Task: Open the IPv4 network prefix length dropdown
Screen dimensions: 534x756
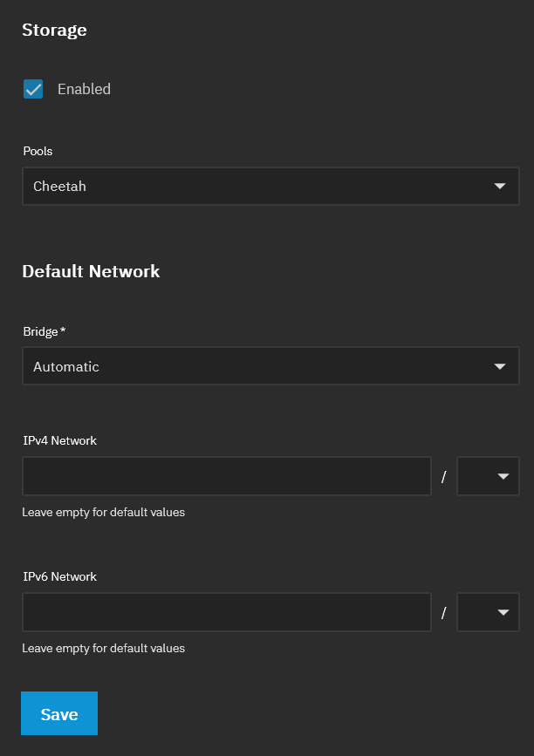Action: 488,476
